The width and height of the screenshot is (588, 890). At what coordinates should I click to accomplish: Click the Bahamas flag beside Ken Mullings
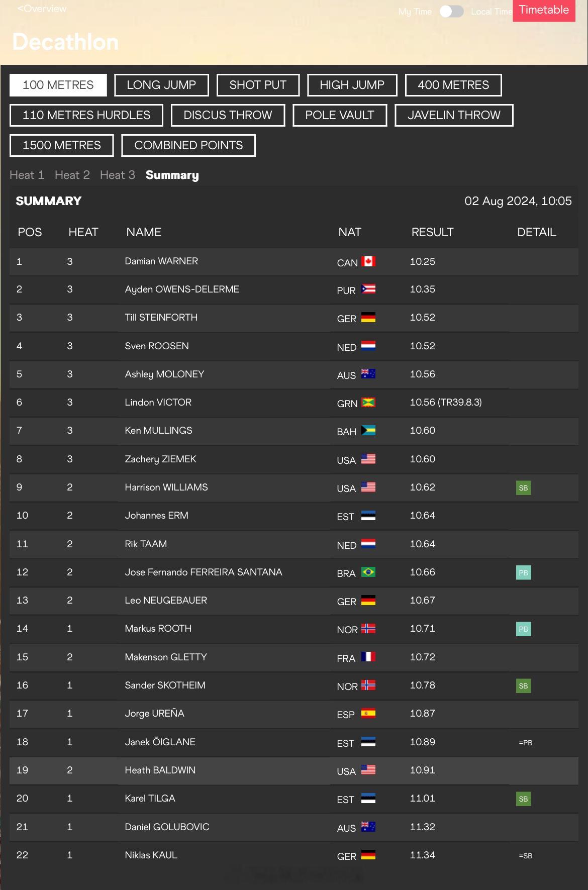click(x=368, y=430)
